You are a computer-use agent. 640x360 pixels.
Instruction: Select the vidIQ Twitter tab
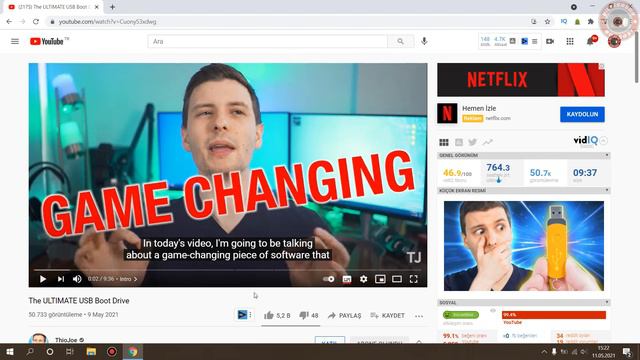click(x=473, y=142)
